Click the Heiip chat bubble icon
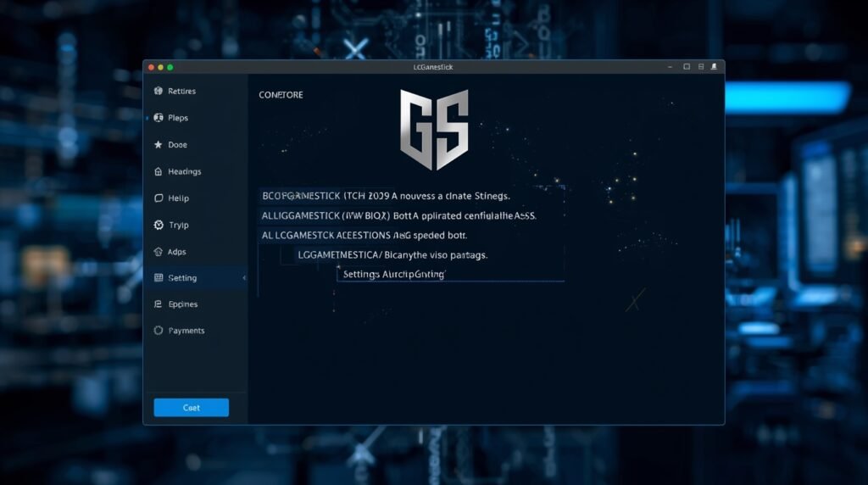The image size is (868, 485). point(158,198)
